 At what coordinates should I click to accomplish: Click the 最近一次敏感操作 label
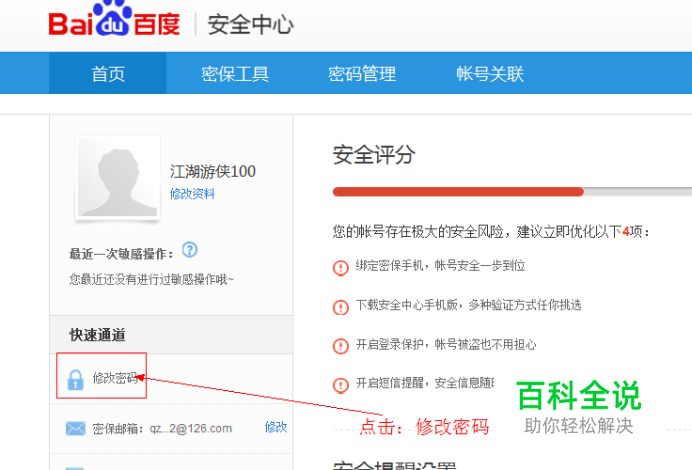point(121,254)
